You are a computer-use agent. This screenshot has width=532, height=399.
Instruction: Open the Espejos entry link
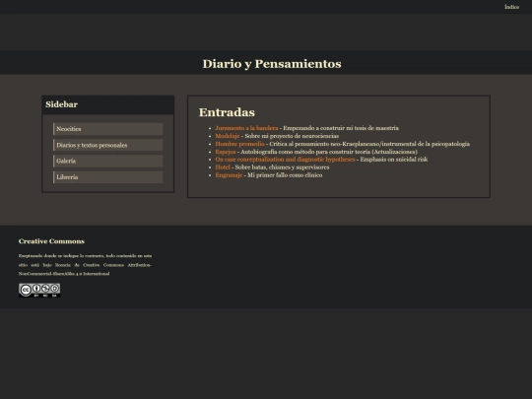(x=226, y=152)
